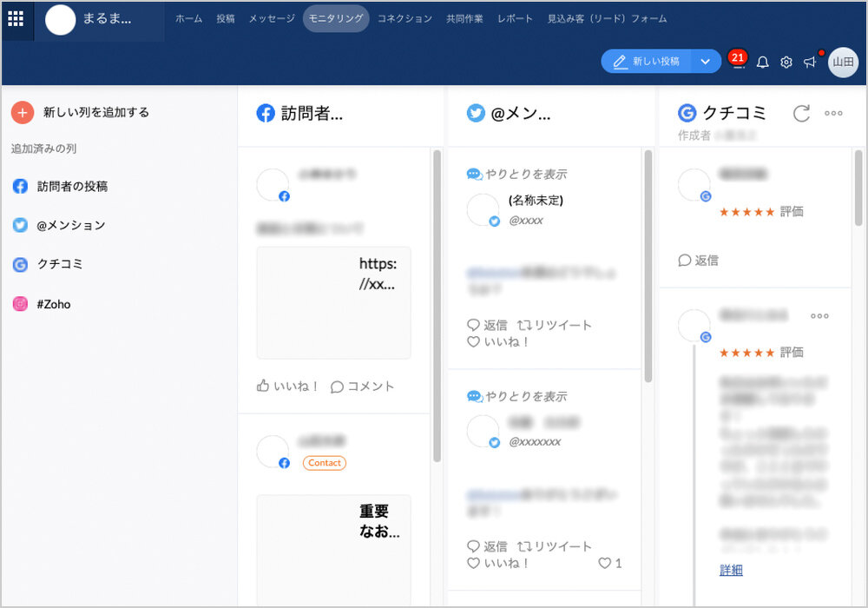
Task: Click the plus icon to add column
Action: [x=23, y=112]
